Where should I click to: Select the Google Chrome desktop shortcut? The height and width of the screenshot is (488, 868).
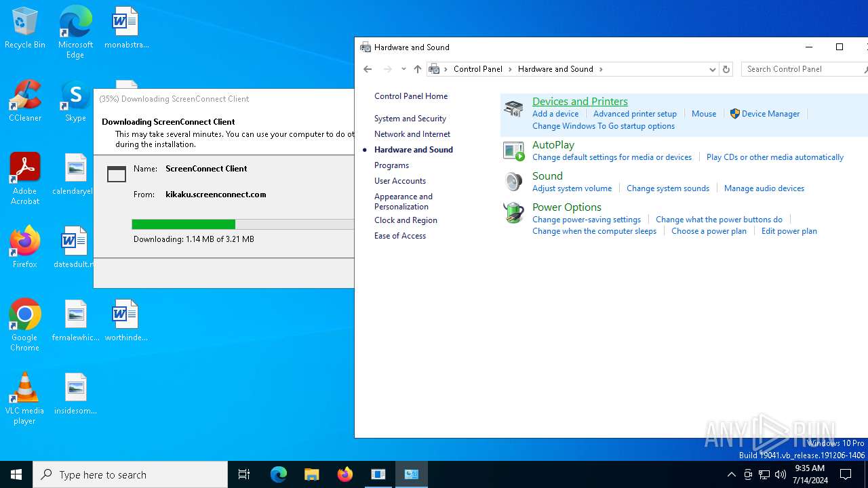25,325
